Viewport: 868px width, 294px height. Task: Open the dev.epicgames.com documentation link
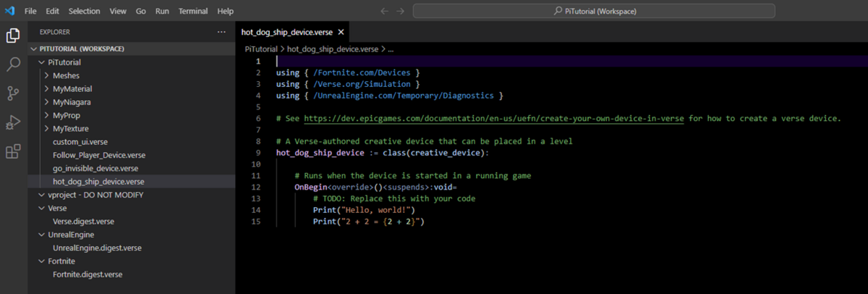[493, 118]
